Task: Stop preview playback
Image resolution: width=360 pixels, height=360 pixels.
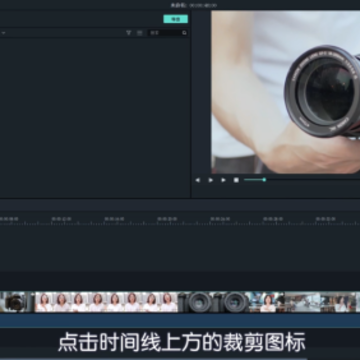Action: click(236, 180)
